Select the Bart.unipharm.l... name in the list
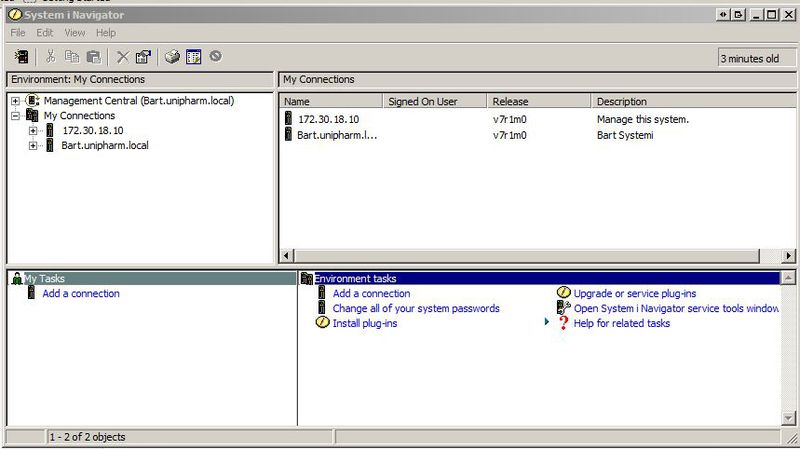The image size is (800, 449). [x=337, y=135]
